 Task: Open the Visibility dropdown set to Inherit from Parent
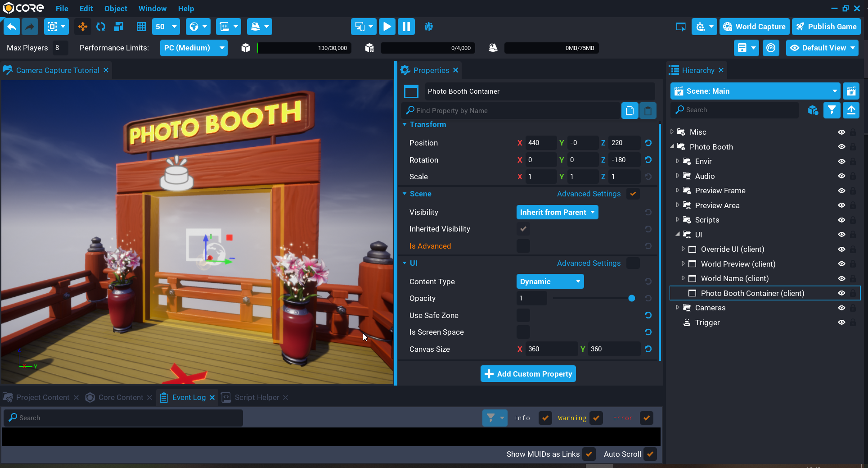pos(557,212)
